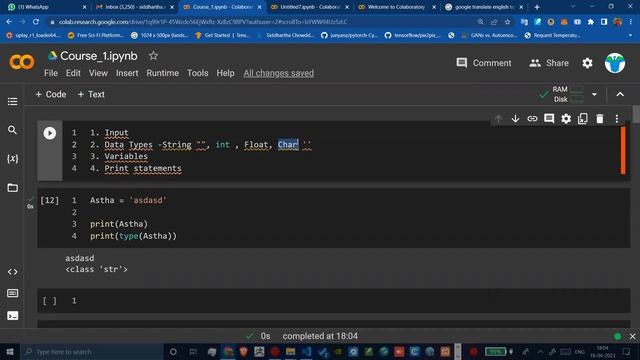Switch to google translate tab
Screen dimensions: 640x360
point(484,7)
